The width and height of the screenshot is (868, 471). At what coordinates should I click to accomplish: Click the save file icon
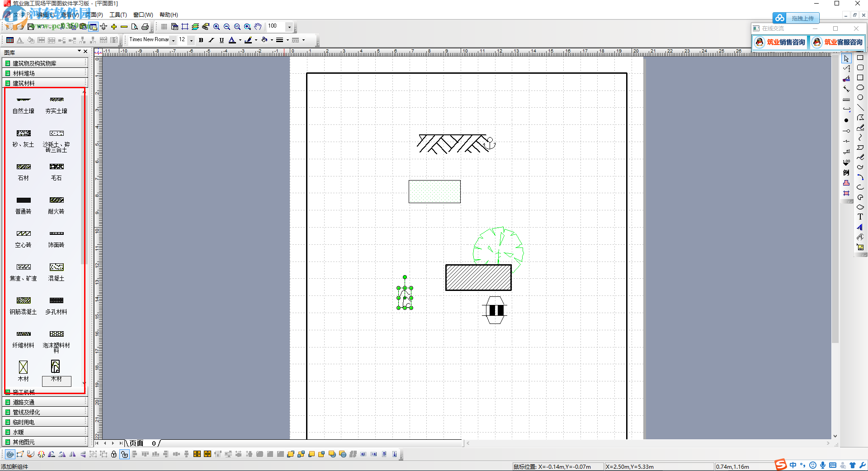pos(30,27)
